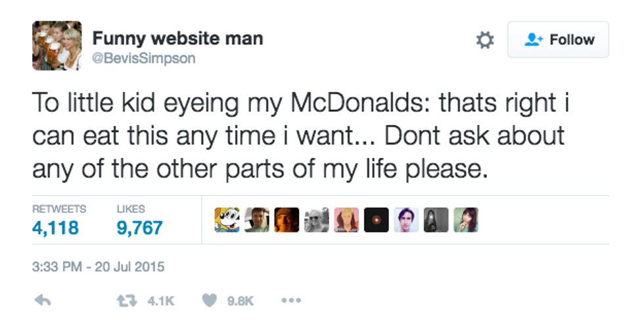Image resolution: width=644 pixels, height=332 pixels.
Task: Open the three-dot more options menu
Action: pos(290,300)
